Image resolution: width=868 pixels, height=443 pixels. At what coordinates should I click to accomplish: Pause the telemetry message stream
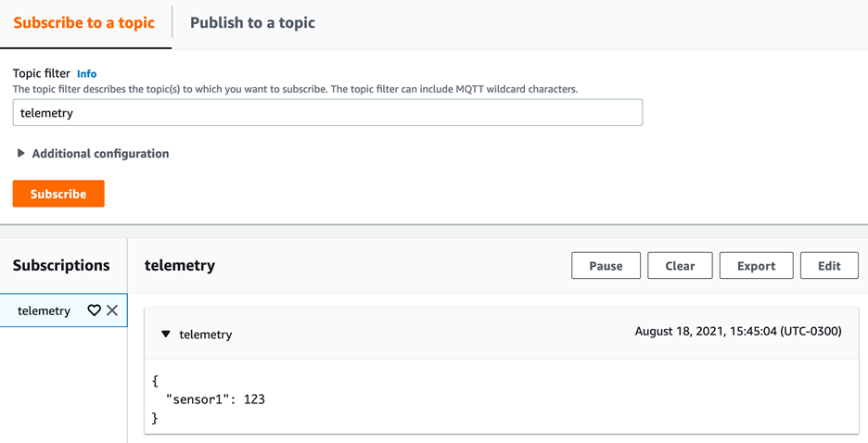pos(606,266)
